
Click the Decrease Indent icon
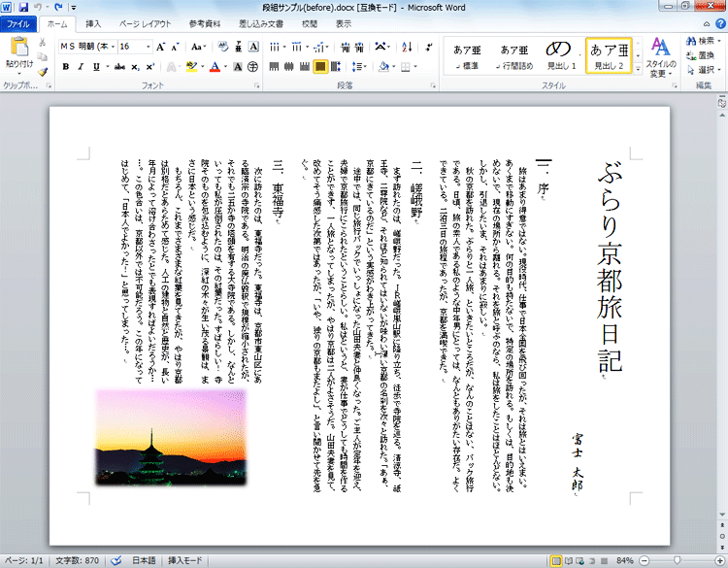[346, 47]
